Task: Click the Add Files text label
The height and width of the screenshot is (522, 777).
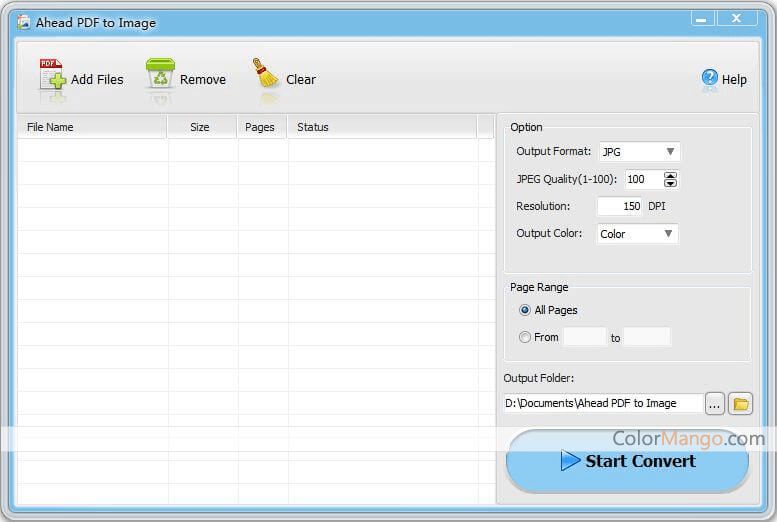Action: pyautogui.click(x=97, y=79)
